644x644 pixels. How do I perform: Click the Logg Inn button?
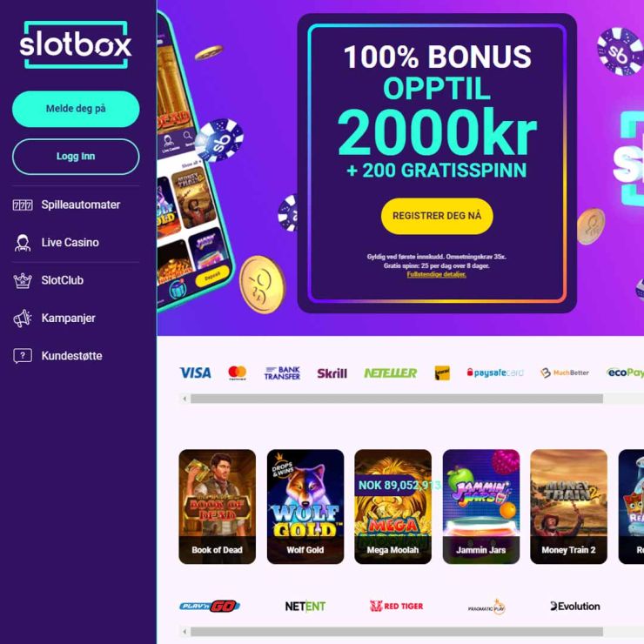(x=76, y=157)
